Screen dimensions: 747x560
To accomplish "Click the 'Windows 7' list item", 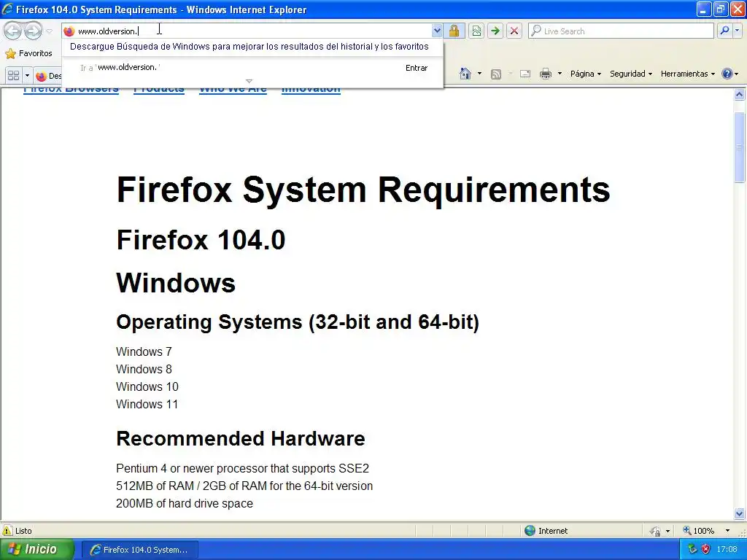I will coord(144,351).
